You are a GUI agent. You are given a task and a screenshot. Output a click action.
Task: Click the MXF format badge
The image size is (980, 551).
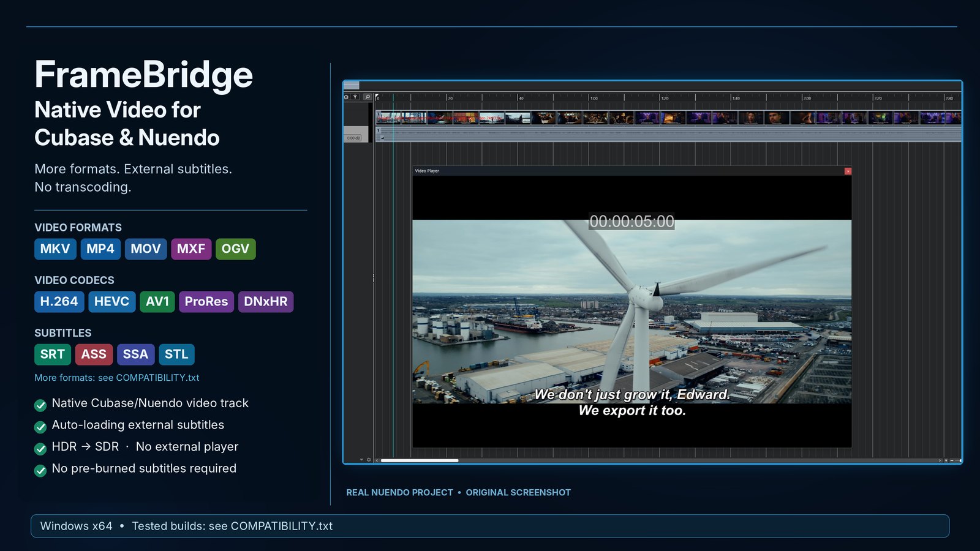(191, 249)
